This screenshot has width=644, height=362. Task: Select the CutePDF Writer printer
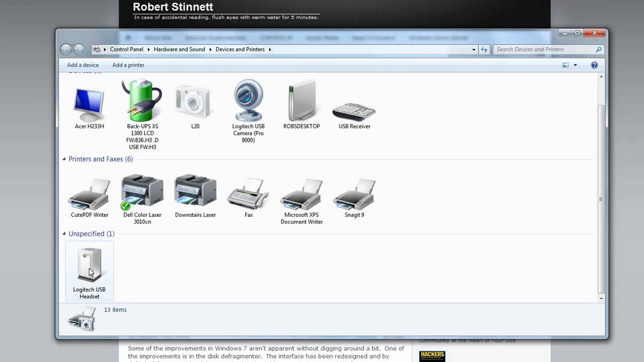[x=89, y=194]
